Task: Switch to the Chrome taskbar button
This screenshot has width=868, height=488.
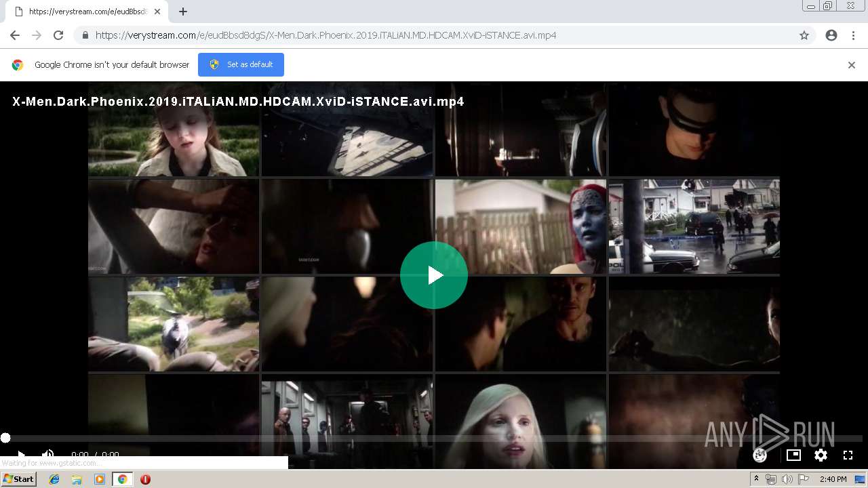Action: pyautogui.click(x=122, y=479)
